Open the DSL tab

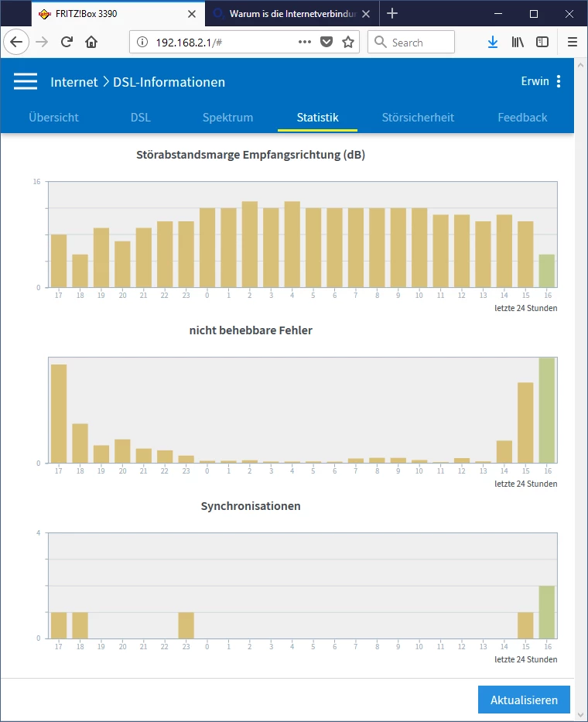coord(141,118)
